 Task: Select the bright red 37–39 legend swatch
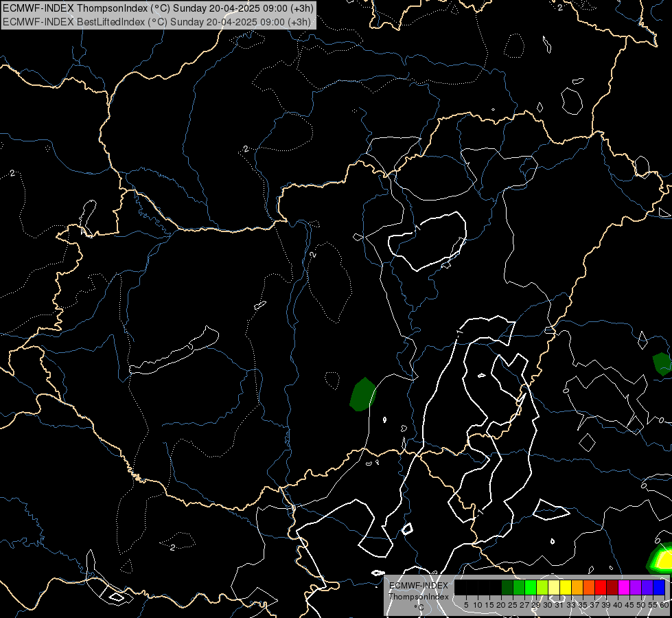tap(601, 587)
